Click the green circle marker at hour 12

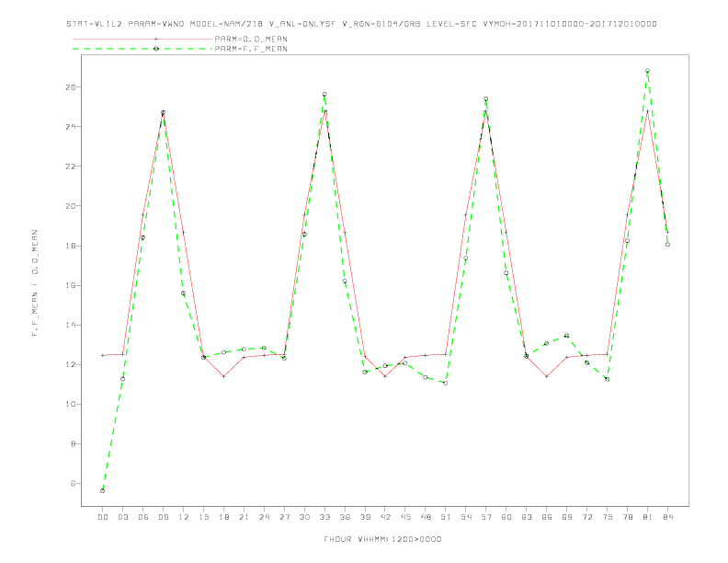click(184, 293)
